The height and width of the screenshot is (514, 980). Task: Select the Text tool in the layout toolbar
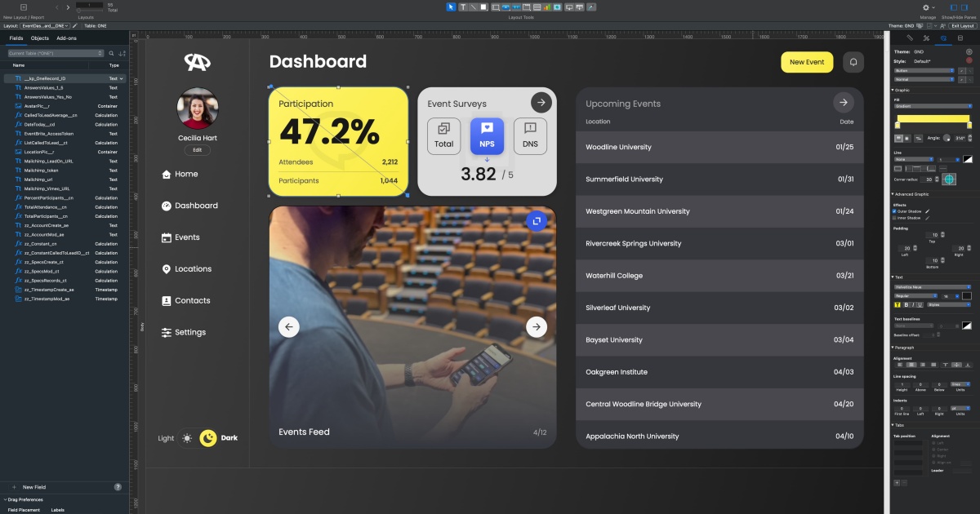tap(461, 6)
